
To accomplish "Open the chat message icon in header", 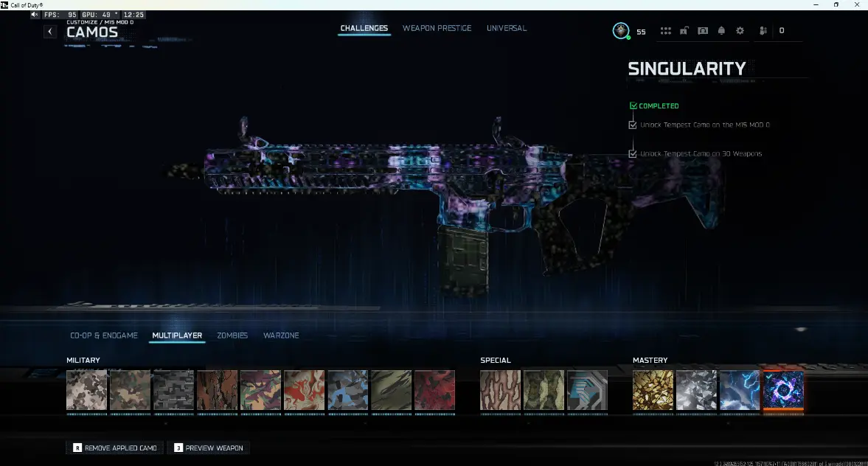I will pos(703,31).
